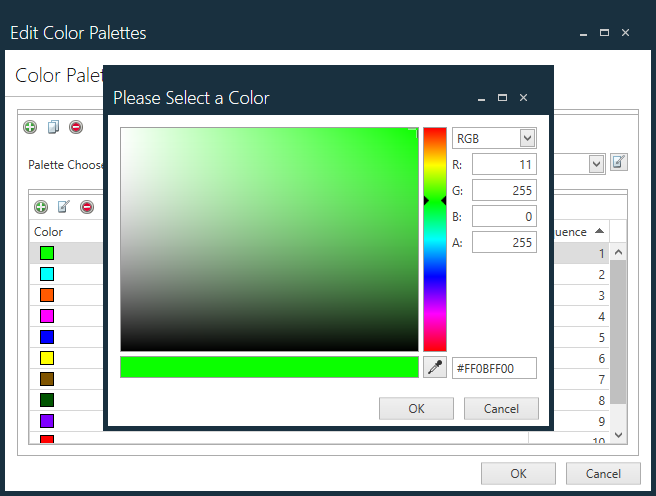Click the add palette plus icon

tap(30, 127)
